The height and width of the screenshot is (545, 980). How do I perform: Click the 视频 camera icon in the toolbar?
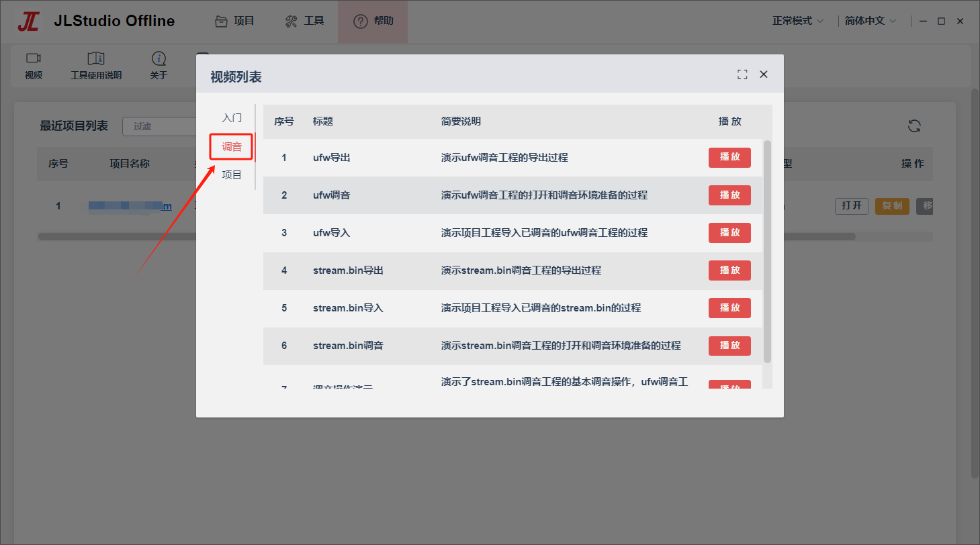pos(34,58)
